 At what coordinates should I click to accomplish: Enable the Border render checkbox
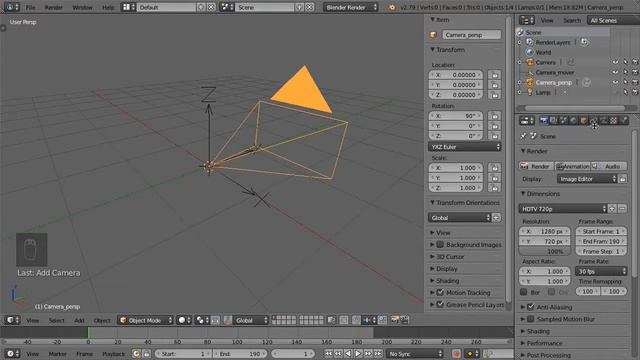[x=524, y=292]
